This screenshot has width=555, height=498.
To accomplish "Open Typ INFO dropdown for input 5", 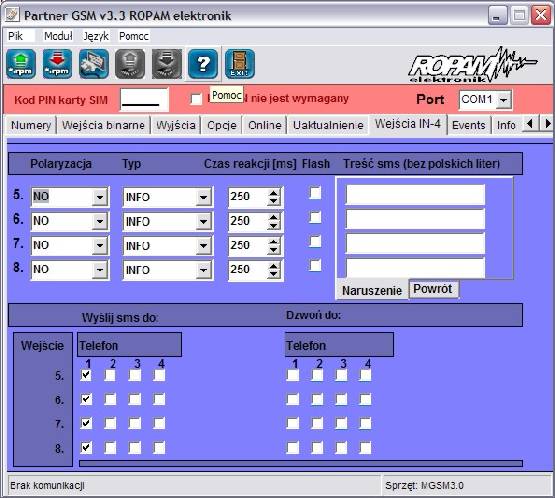I will pos(204,197).
